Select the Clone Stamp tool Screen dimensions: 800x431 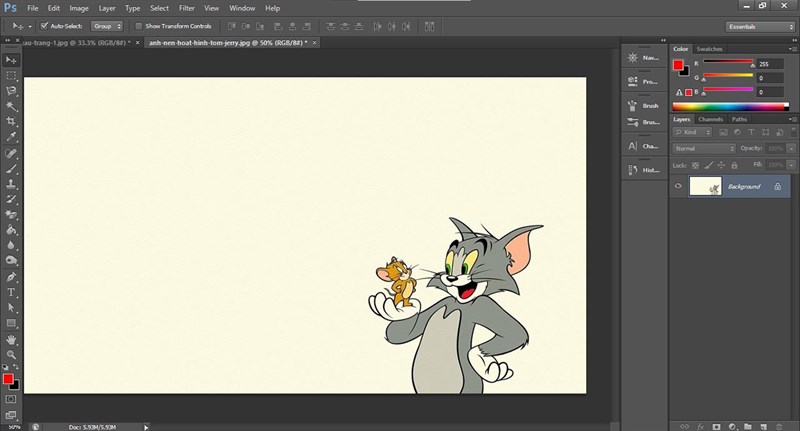tap(11, 184)
